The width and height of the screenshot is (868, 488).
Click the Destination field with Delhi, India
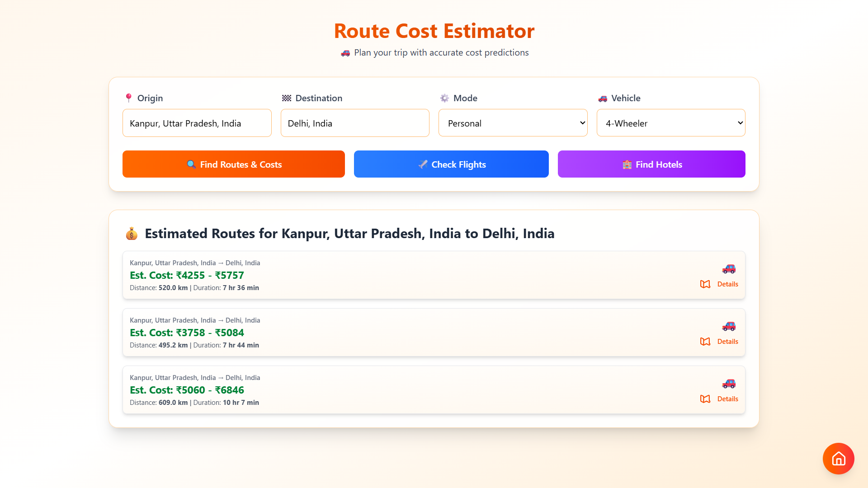(354, 123)
